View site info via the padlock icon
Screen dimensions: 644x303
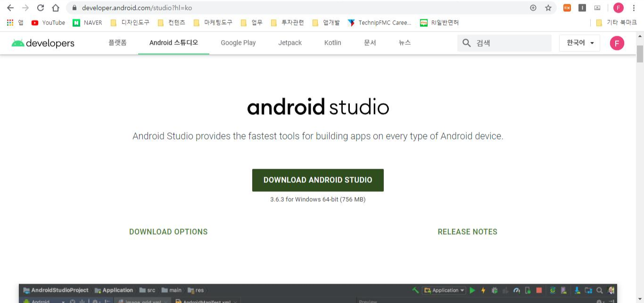(74, 8)
